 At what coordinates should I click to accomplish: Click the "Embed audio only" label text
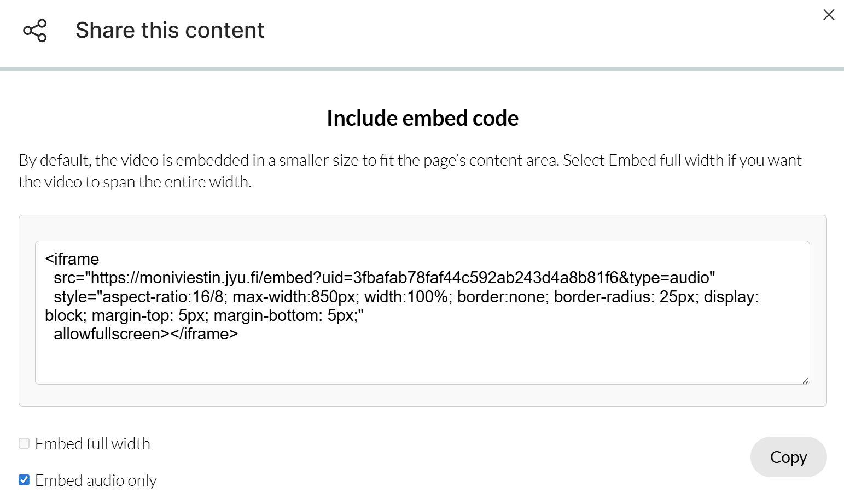coord(96,480)
